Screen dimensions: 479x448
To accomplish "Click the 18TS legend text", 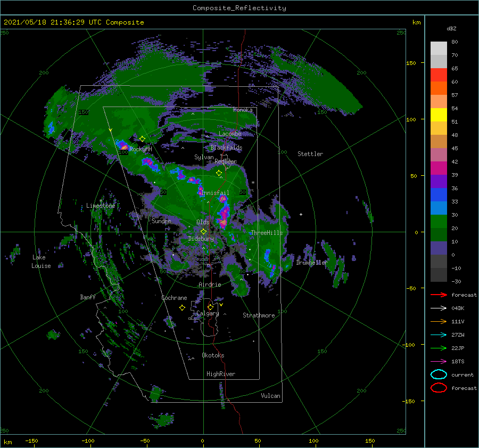I will coord(458,362).
